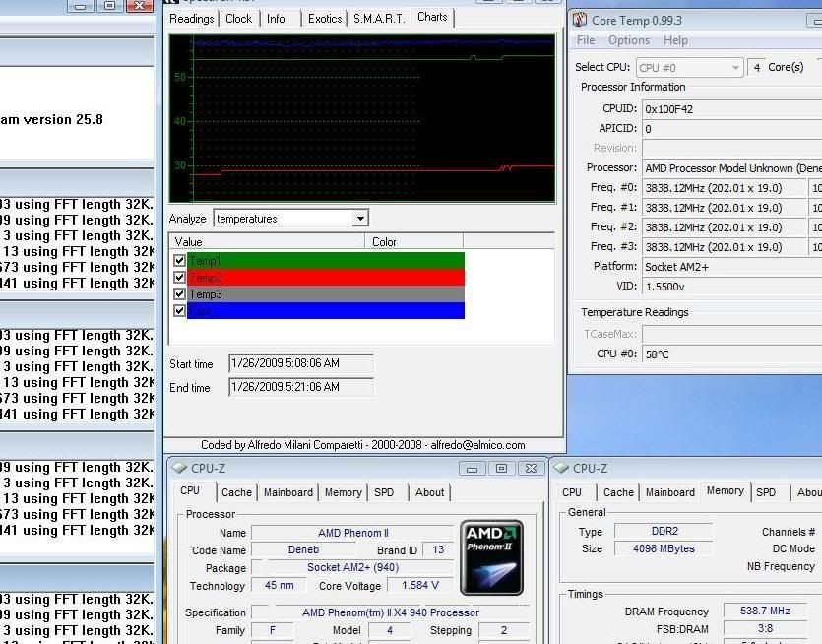
Task: Click the VID 1.5500v value
Action: pyautogui.click(x=664, y=287)
